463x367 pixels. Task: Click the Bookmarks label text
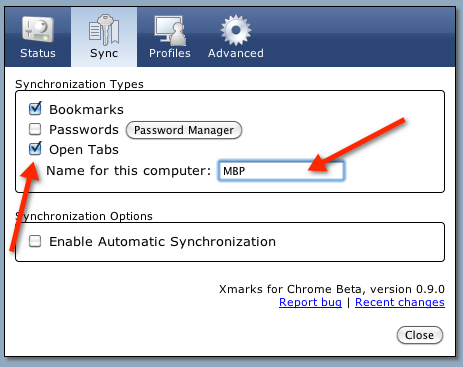(x=86, y=110)
